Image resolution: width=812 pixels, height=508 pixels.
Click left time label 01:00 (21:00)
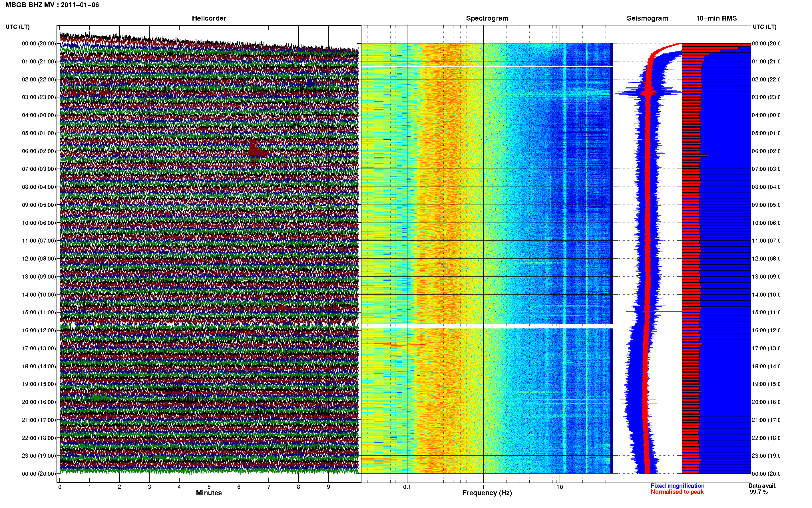pos(39,61)
